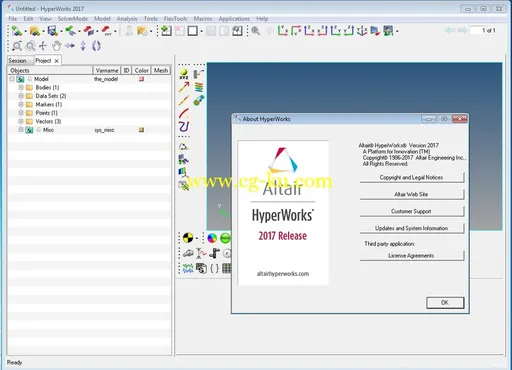
Task: Click the page number field '1 of 1'
Action: [x=484, y=30]
